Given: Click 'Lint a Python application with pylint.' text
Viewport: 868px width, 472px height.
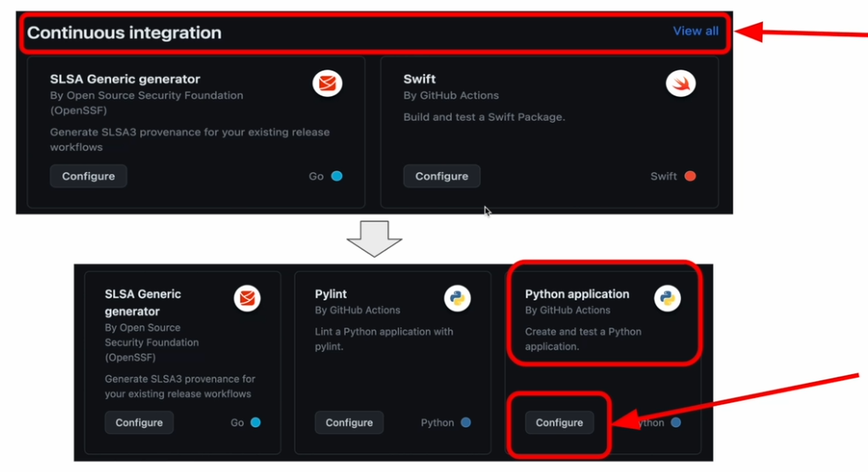Looking at the screenshot, I should pos(384,339).
